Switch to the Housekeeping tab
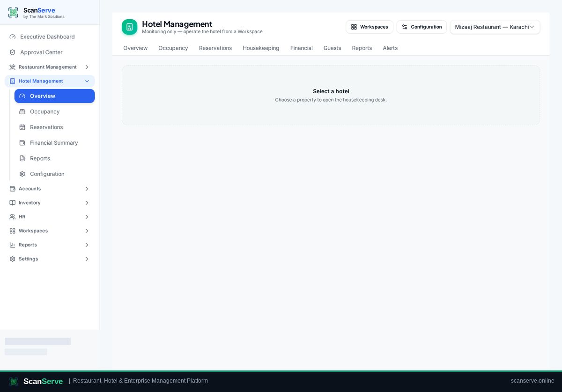This screenshot has width=562, height=392. (261, 48)
